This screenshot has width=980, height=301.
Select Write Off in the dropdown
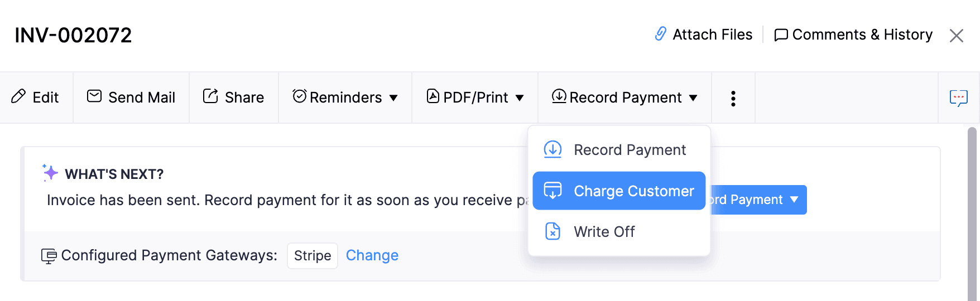(x=604, y=231)
